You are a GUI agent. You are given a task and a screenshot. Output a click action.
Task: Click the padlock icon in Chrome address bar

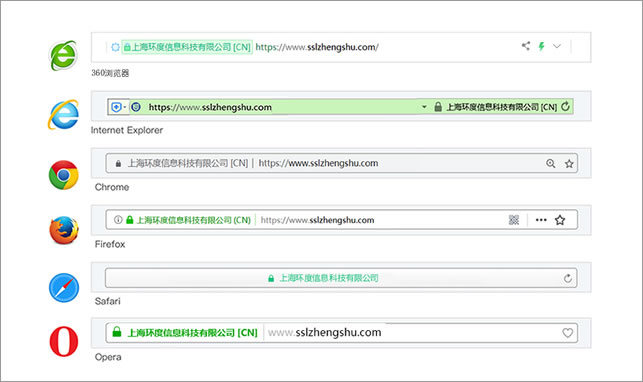click(x=118, y=164)
